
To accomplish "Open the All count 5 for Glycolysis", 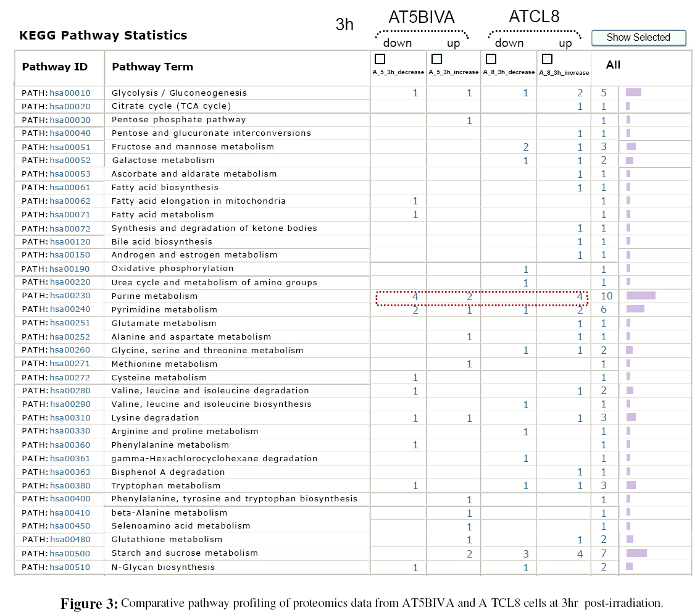I will pos(604,93).
